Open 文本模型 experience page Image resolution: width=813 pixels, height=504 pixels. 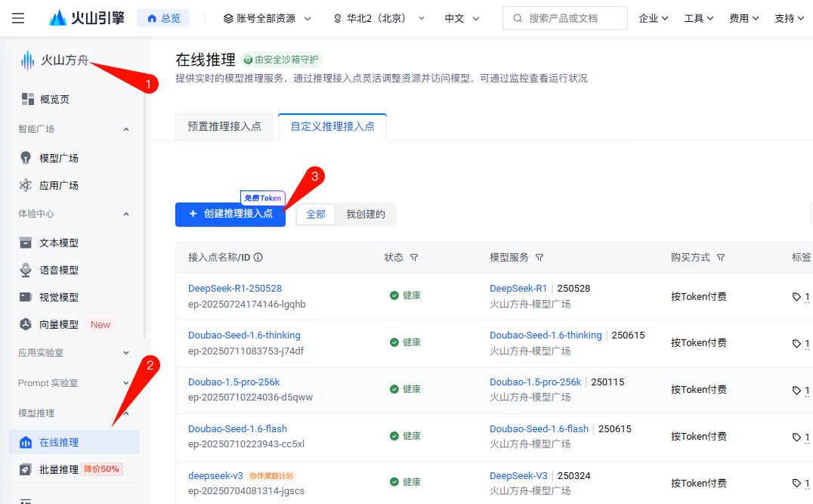pos(59,243)
